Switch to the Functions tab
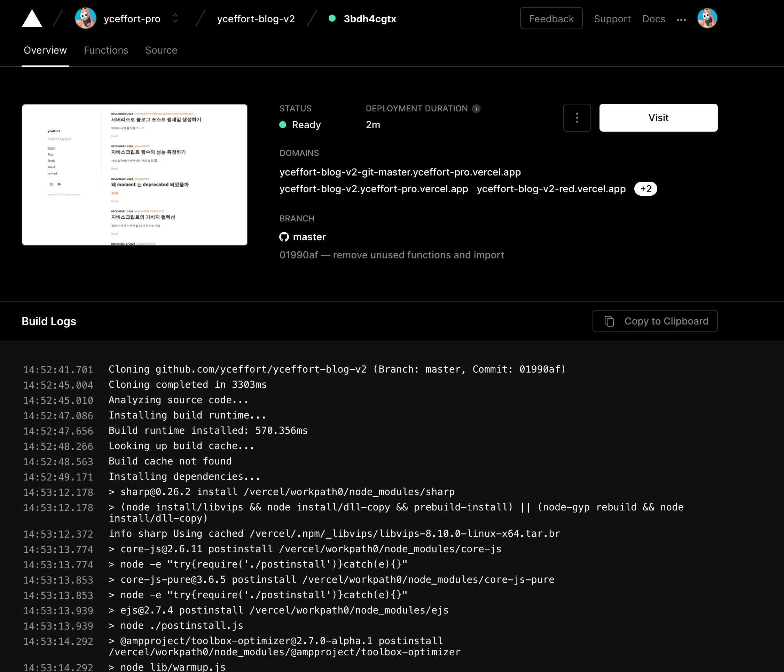The width and height of the screenshot is (784, 672). click(x=106, y=50)
